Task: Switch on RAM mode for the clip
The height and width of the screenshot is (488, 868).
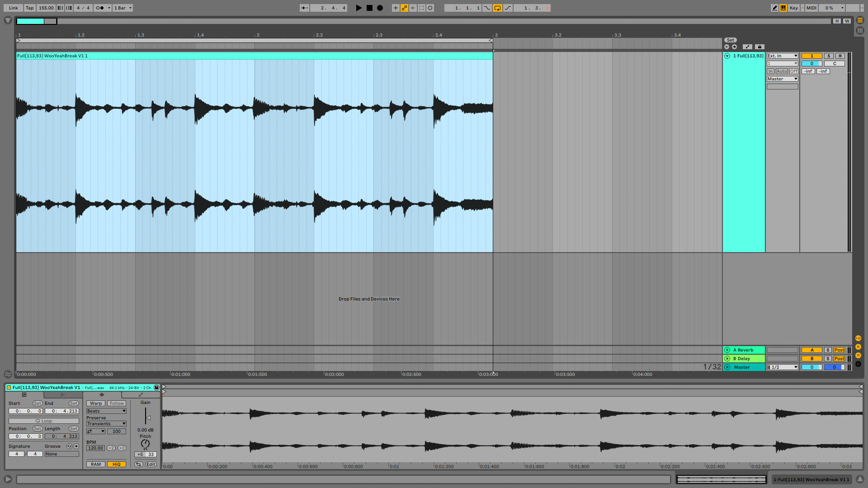Action: click(x=95, y=464)
